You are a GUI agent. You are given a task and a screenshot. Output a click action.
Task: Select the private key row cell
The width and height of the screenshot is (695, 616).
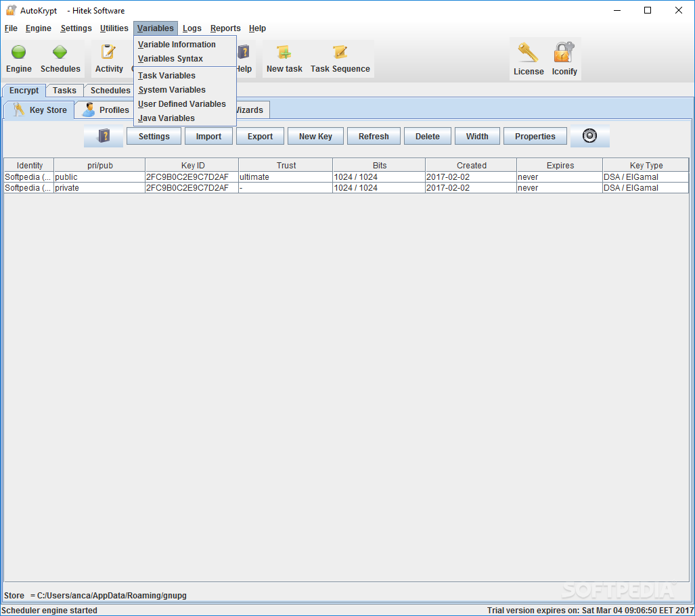coord(99,188)
